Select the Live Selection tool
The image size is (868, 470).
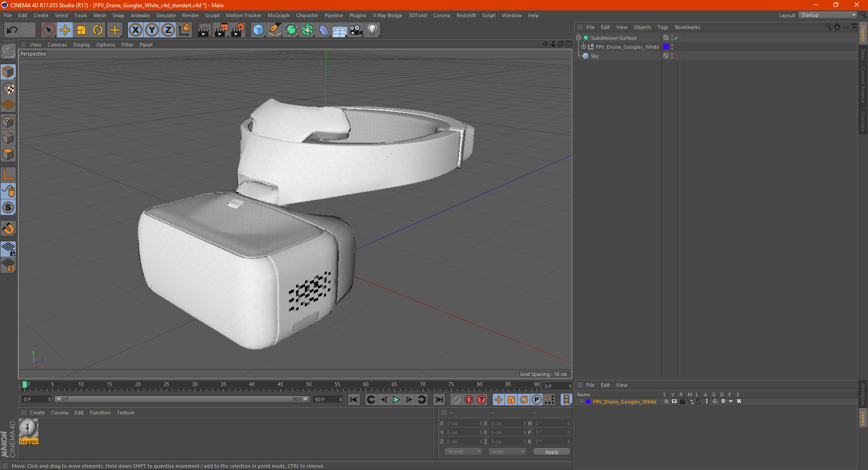[x=48, y=30]
